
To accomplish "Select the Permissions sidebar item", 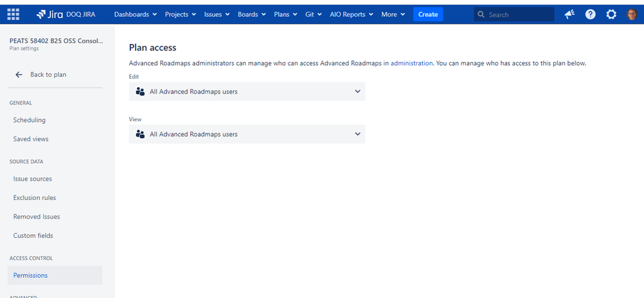I will tap(55, 275).
